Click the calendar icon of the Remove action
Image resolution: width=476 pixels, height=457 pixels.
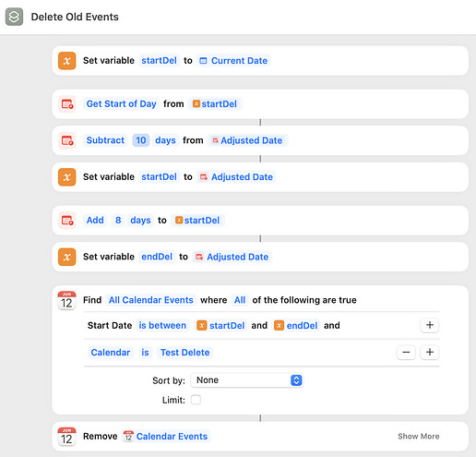(66, 437)
